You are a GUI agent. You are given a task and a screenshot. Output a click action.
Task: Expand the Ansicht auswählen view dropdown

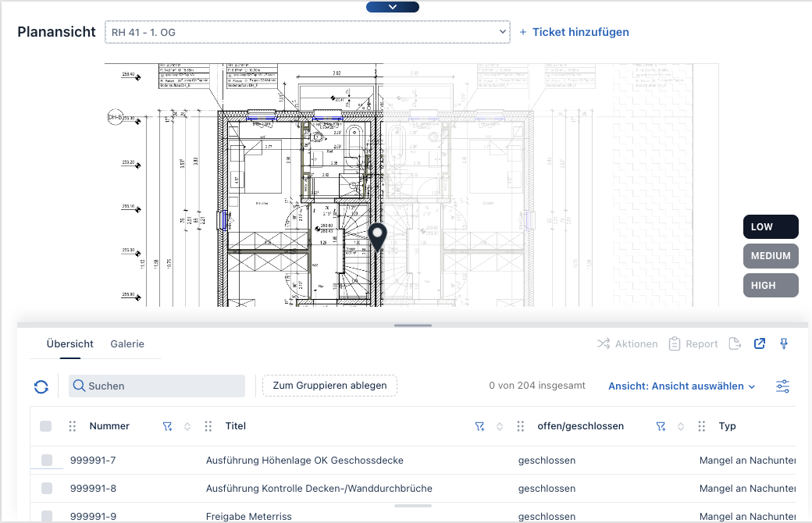click(681, 386)
